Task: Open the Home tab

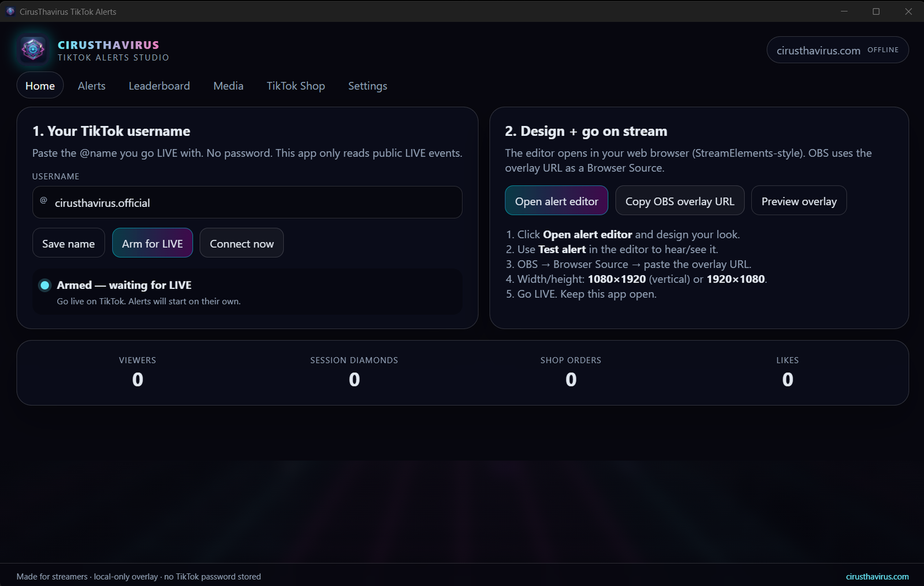Action: pos(40,86)
